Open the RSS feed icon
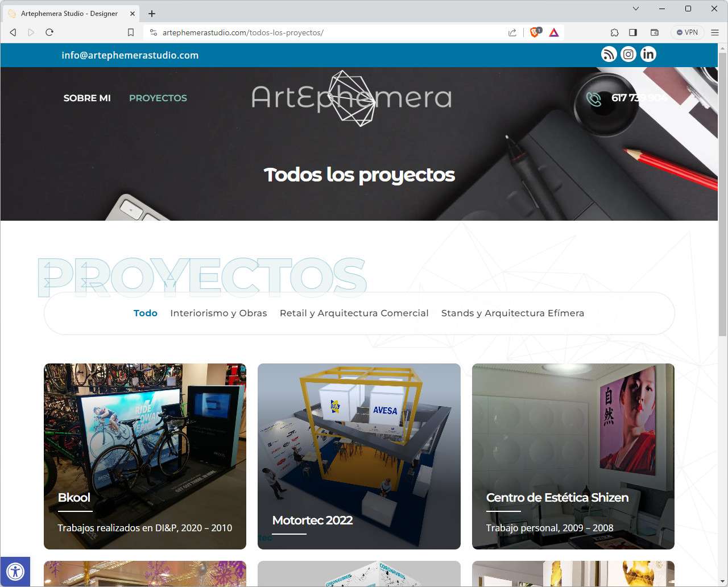The height and width of the screenshot is (587, 728). pyautogui.click(x=609, y=54)
